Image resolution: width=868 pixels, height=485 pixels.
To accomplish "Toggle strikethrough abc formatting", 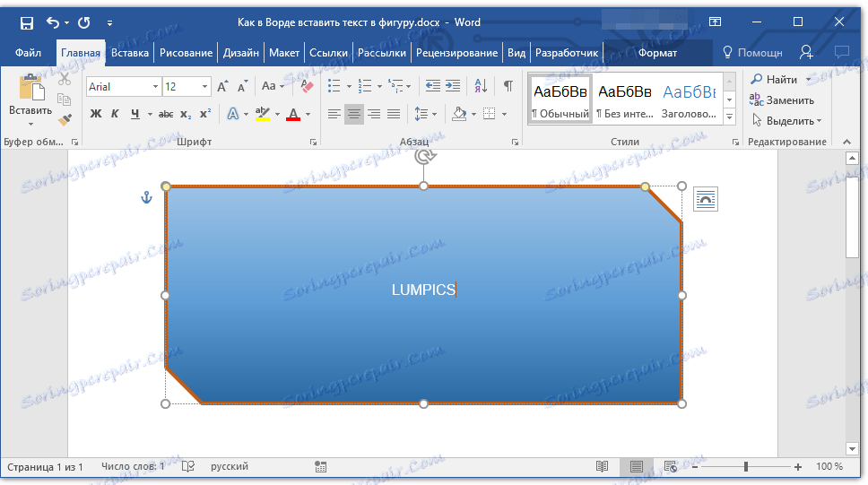I will 166,114.
